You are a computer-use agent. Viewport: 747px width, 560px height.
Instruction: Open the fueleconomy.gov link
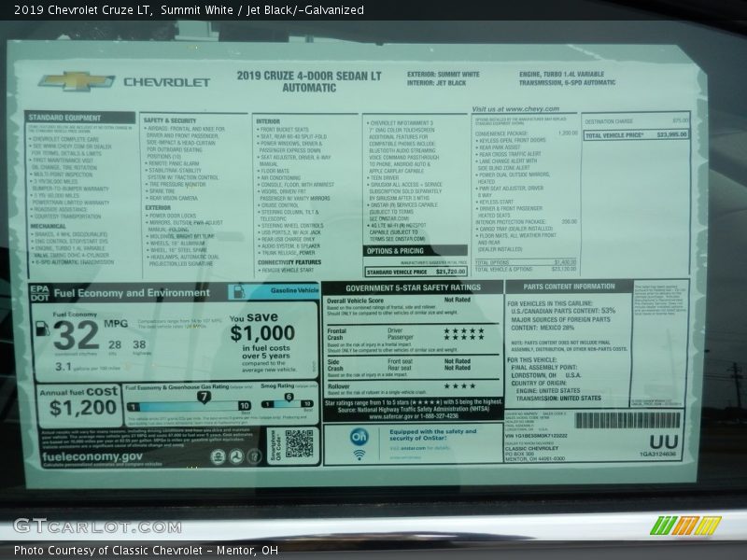coord(92,457)
